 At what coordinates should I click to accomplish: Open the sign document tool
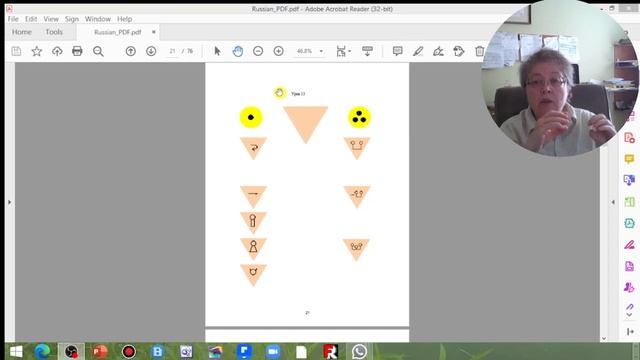[x=438, y=51]
